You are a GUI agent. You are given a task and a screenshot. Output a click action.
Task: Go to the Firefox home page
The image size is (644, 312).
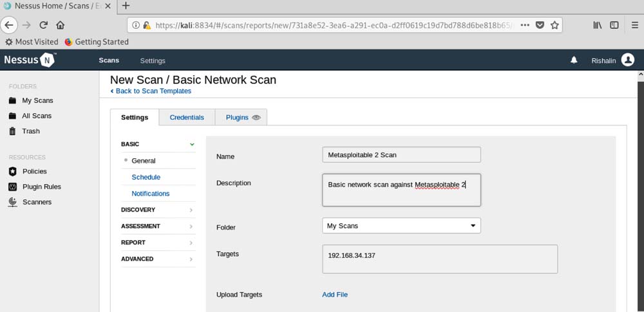61,25
